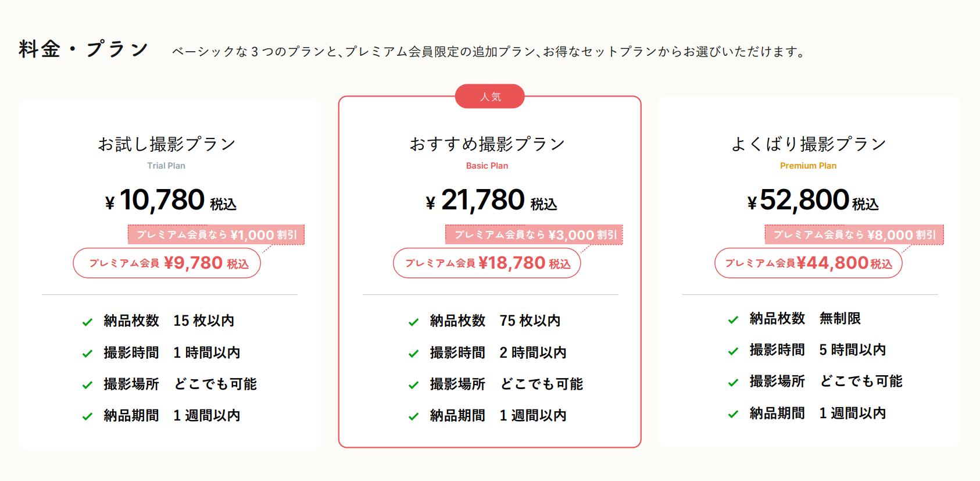Click the checkmark beside 撮影時間 5時間以内
Image resolution: width=980 pixels, height=481 pixels.
(734, 351)
